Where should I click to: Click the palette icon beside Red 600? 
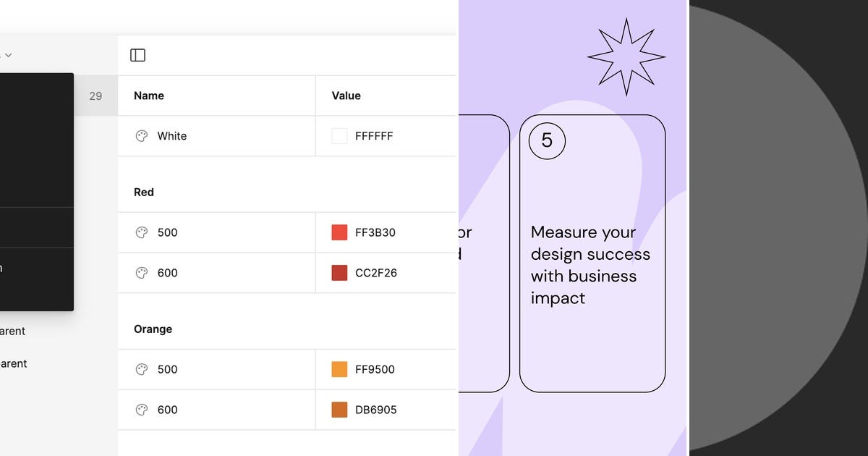point(142,273)
